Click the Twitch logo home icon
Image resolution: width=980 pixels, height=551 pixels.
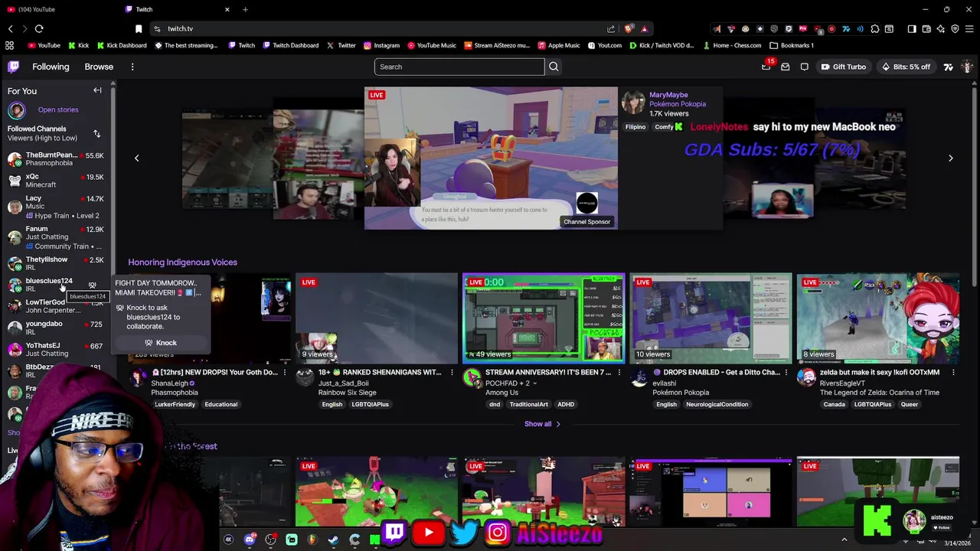click(13, 67)
